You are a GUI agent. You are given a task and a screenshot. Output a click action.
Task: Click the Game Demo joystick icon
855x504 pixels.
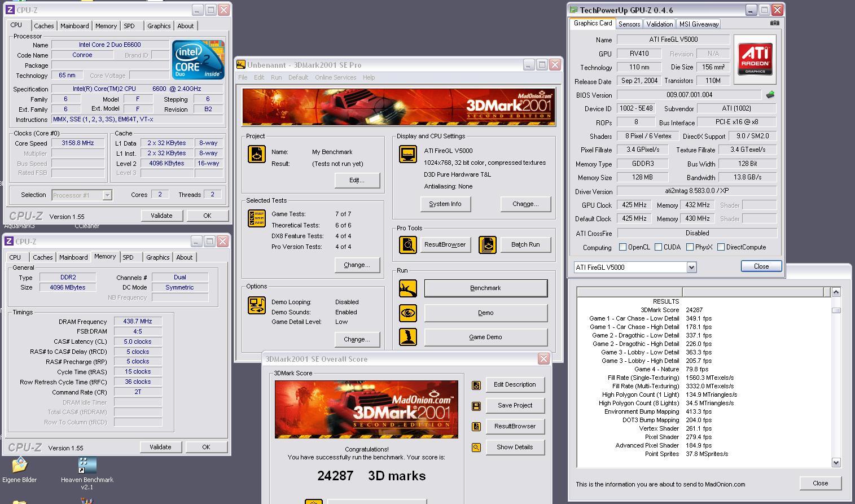tap(408, 337)
